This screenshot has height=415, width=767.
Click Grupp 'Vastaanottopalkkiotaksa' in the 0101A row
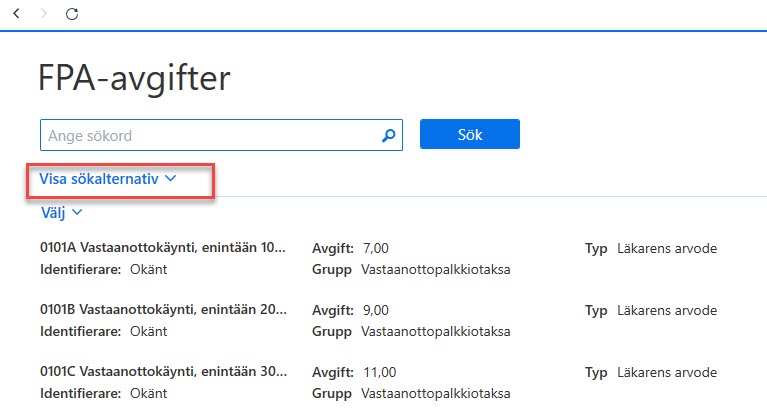[x=435, y=269]
